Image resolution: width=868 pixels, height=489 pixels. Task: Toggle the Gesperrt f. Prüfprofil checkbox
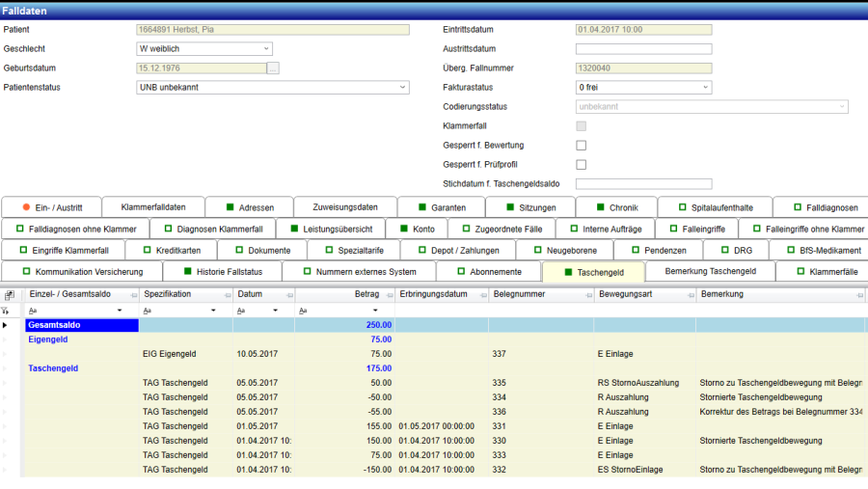(582, 165)
